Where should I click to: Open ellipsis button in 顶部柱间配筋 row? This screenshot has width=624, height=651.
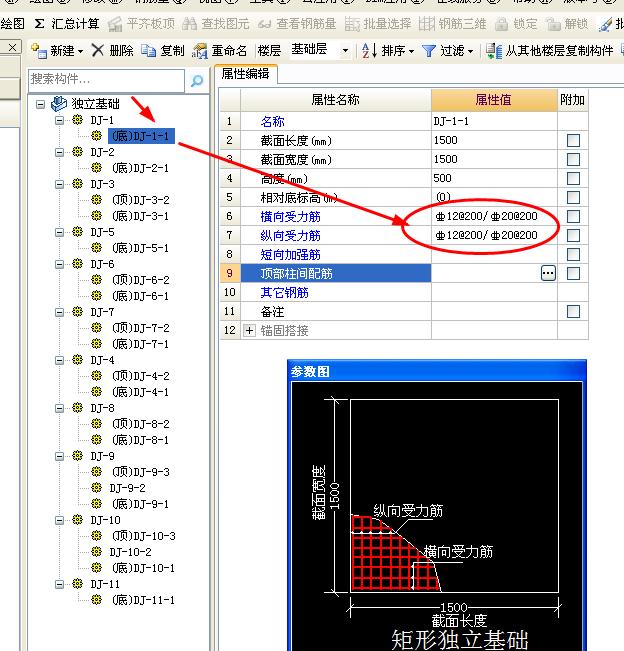548,273
